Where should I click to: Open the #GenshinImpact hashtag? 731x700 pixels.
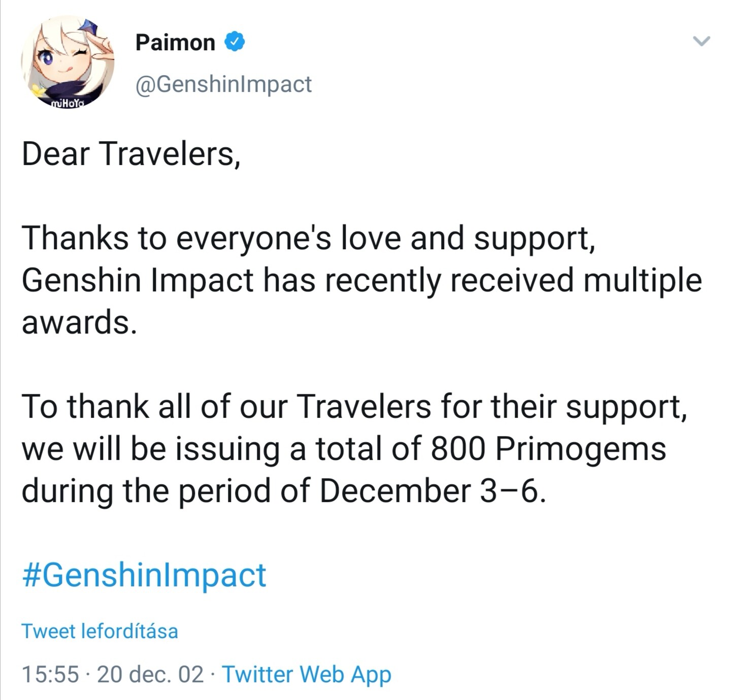click(144, 575)
